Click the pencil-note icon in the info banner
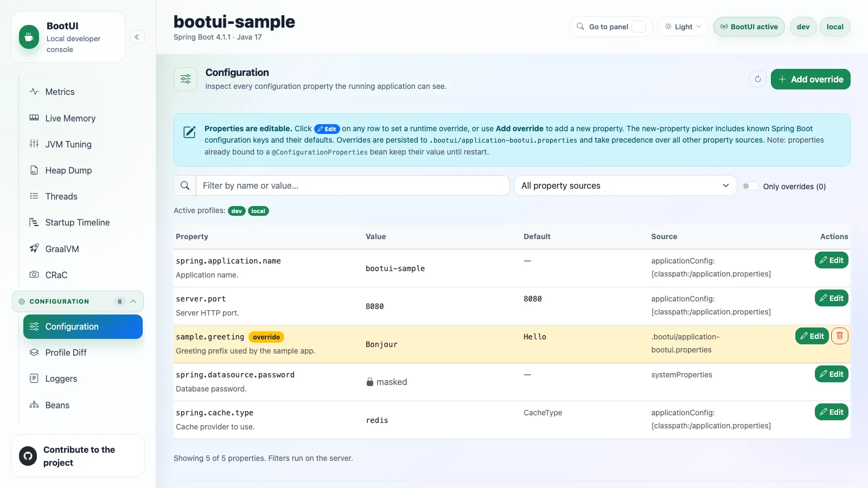The width and height of the screenshot is (868, 488). (189, 132)
